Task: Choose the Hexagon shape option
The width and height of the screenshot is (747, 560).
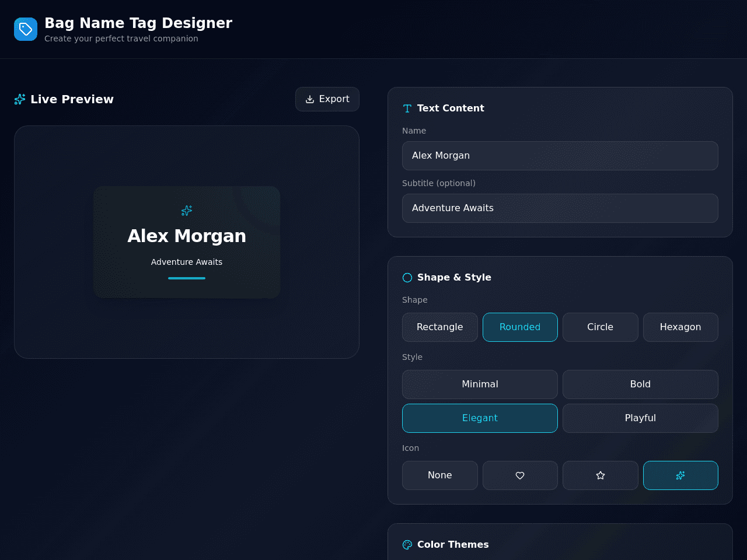Action: (680, 327)
